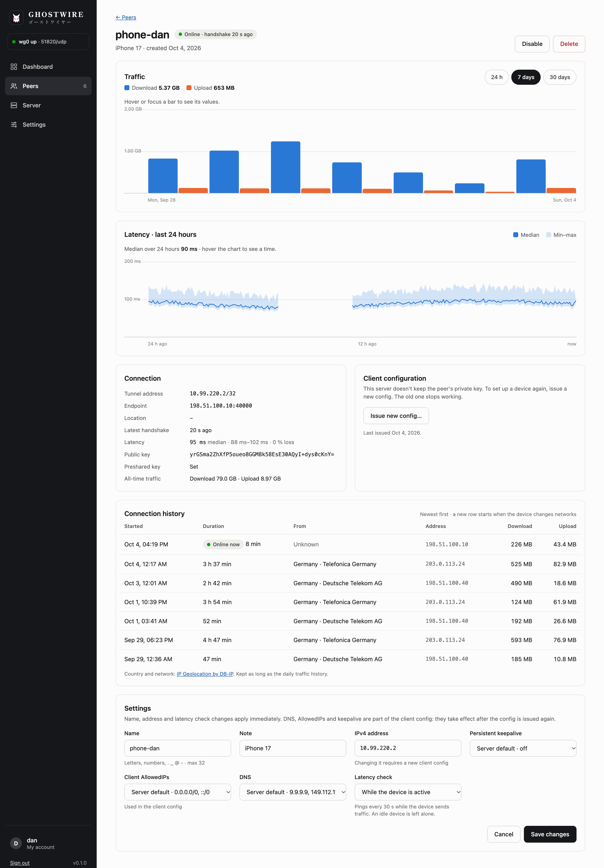The image size is (604, 868).
Task: Switch traffic range to 24 h
Action: point(496,77)
